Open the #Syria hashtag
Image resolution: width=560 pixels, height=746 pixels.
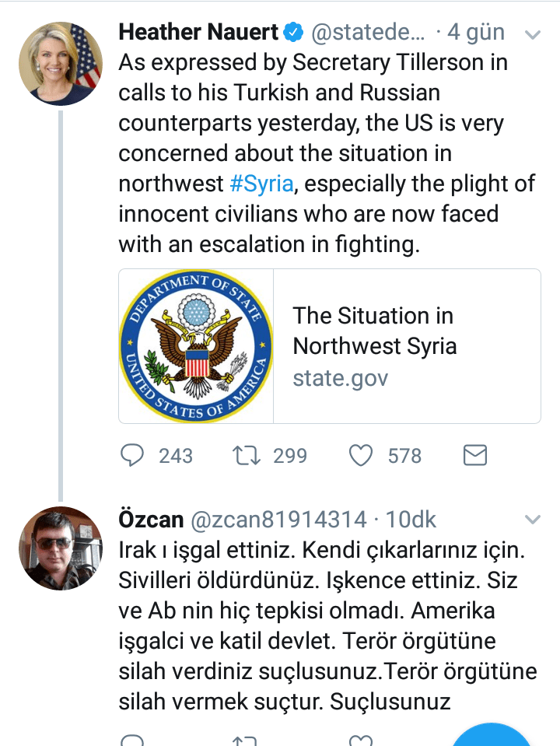tap(262, 184)
